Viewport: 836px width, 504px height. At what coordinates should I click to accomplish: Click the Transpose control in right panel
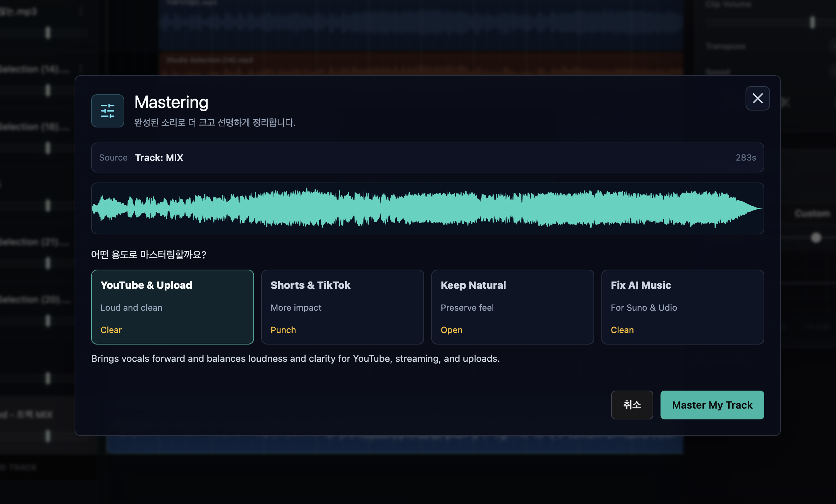(x=725, y=46)
